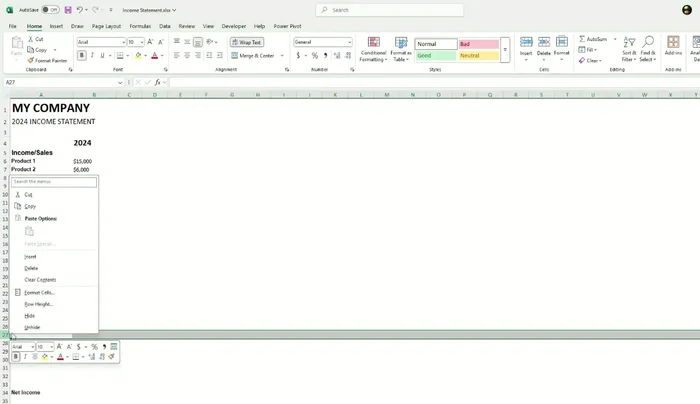700x404 pixels.
Task: Apply the Neutral cell style
Action: tap(479, 56)
